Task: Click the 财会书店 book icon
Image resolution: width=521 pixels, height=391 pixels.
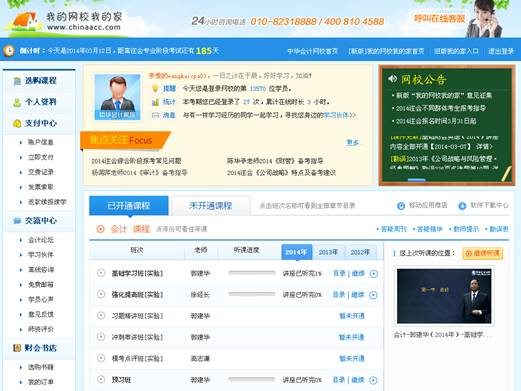Action: (17, 348)
